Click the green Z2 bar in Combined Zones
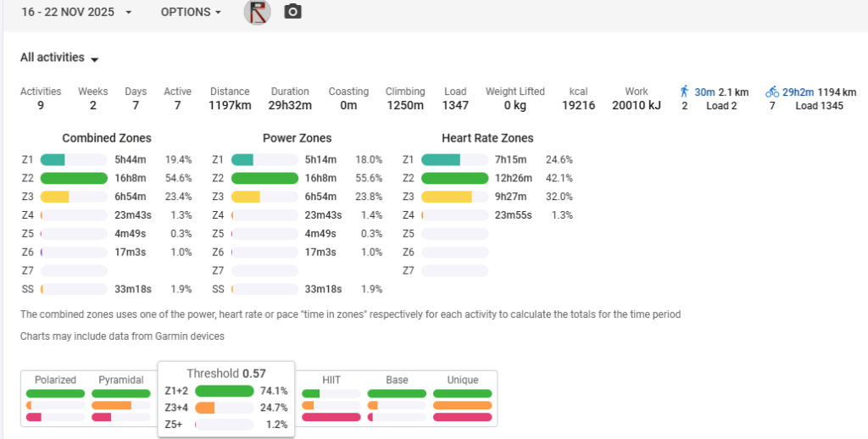 pyautogui.click(x=74, y=179)
